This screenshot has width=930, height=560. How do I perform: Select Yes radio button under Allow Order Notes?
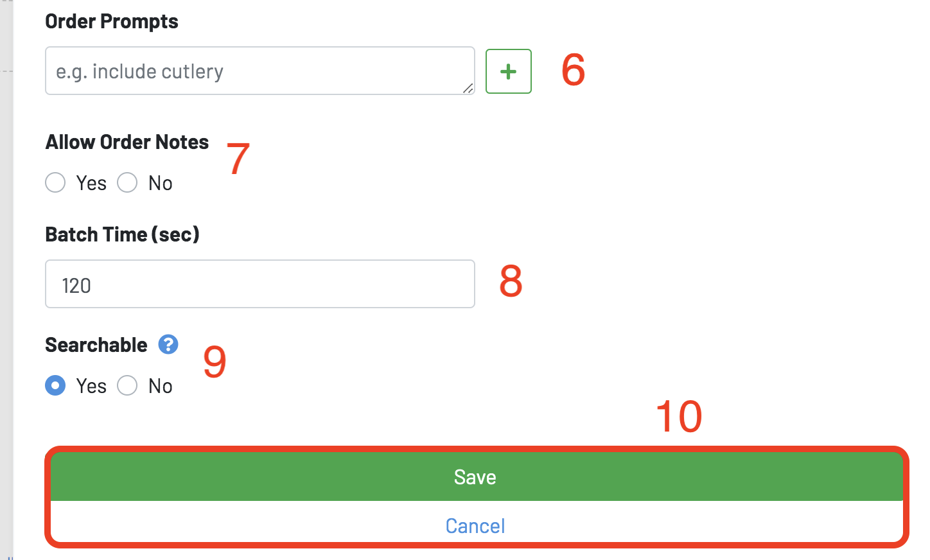pos(55,182)
